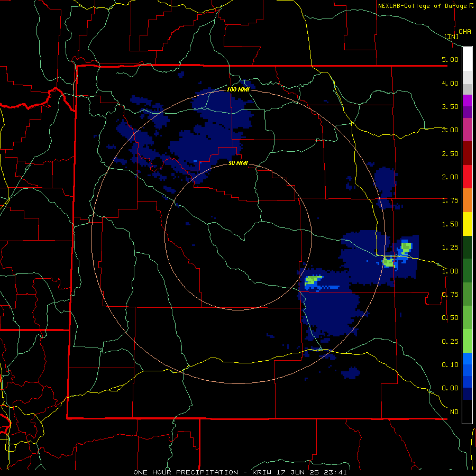476x476 pixels.
Task: Click the ND legend label
Action: pos(454,412)
